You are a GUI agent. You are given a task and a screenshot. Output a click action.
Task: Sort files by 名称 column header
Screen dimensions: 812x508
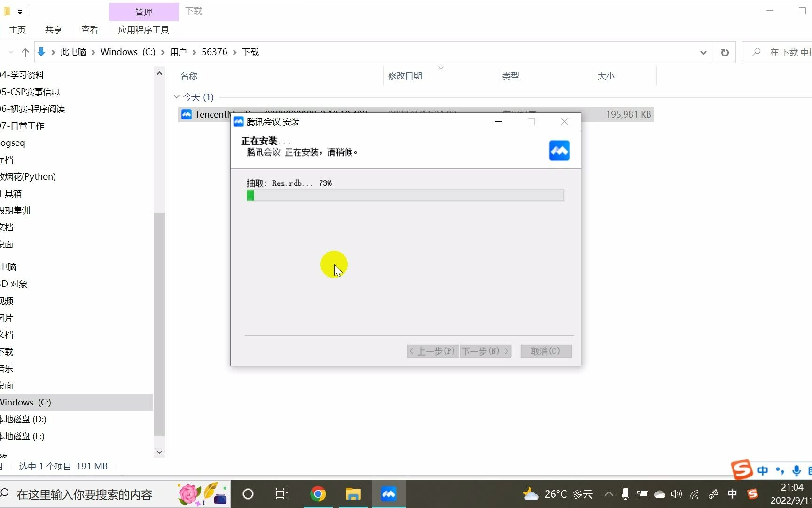click(189, 76)
